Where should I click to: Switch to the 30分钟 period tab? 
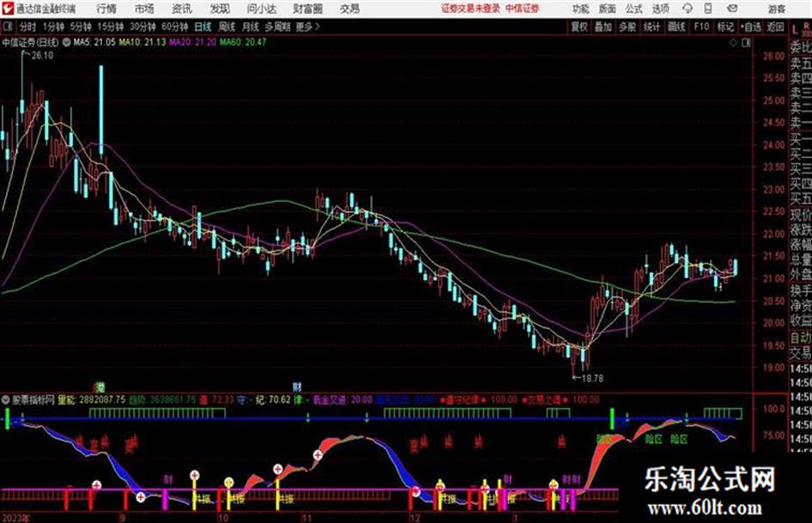click(143, 27)
